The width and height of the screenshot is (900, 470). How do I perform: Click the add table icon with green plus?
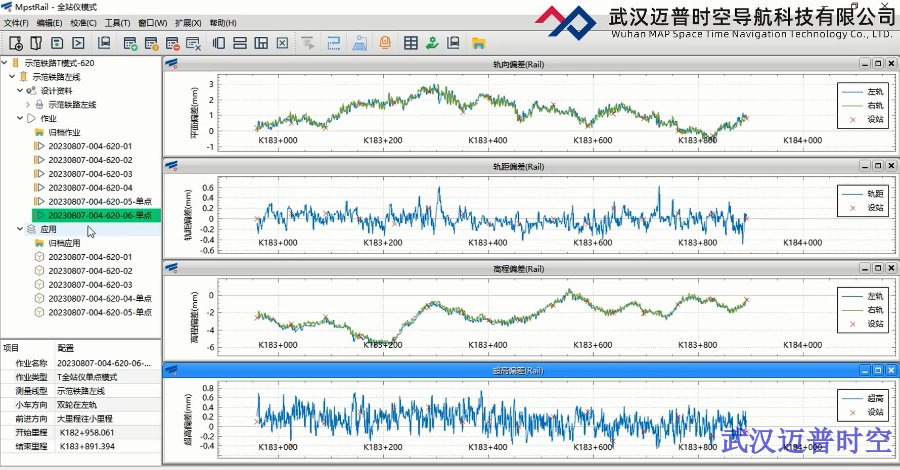tap(130, 43)
